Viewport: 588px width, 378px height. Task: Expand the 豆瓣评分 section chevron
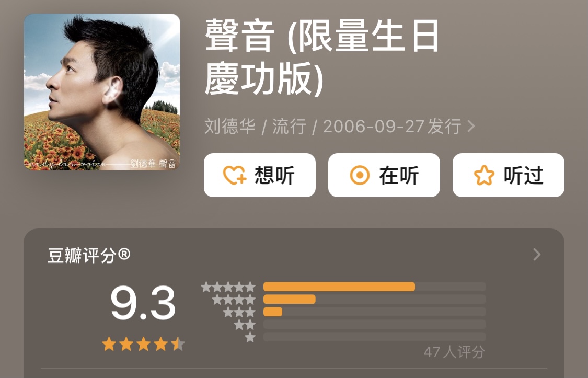537,255
